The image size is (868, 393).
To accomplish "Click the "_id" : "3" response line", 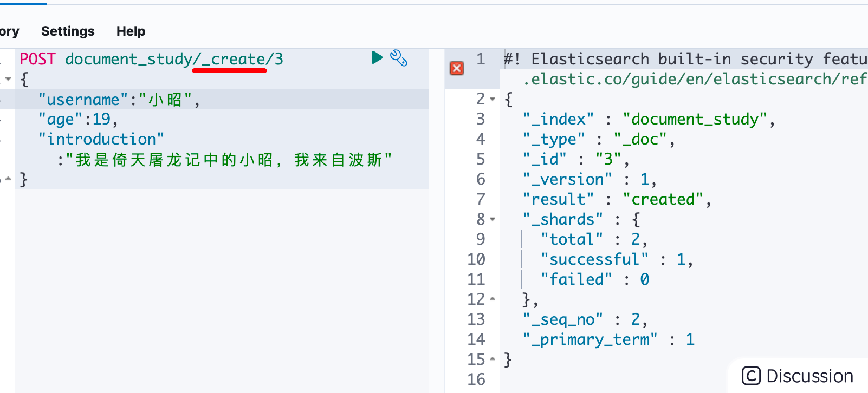I will click(x=576, y=159).
